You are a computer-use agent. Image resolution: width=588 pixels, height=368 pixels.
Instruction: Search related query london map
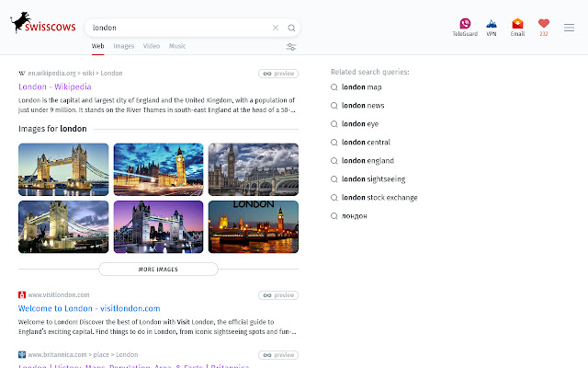click(x=361, y=87)
